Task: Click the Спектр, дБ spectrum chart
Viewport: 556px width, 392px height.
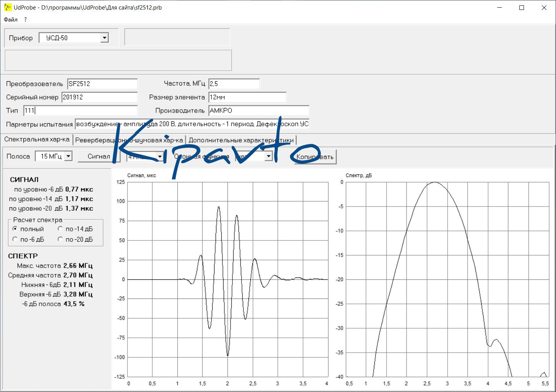Action: (x=447, y=279)
